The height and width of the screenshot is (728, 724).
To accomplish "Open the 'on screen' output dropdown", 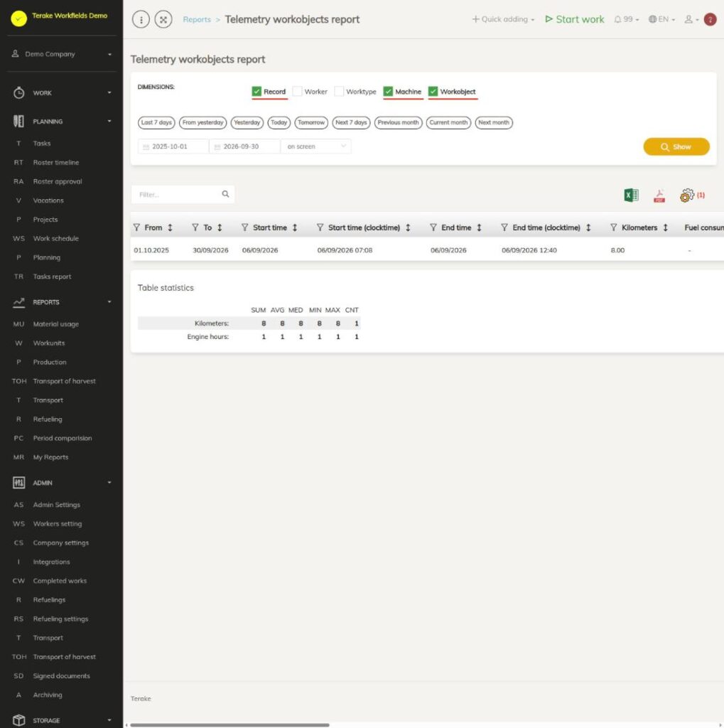I will pos(316,146).
